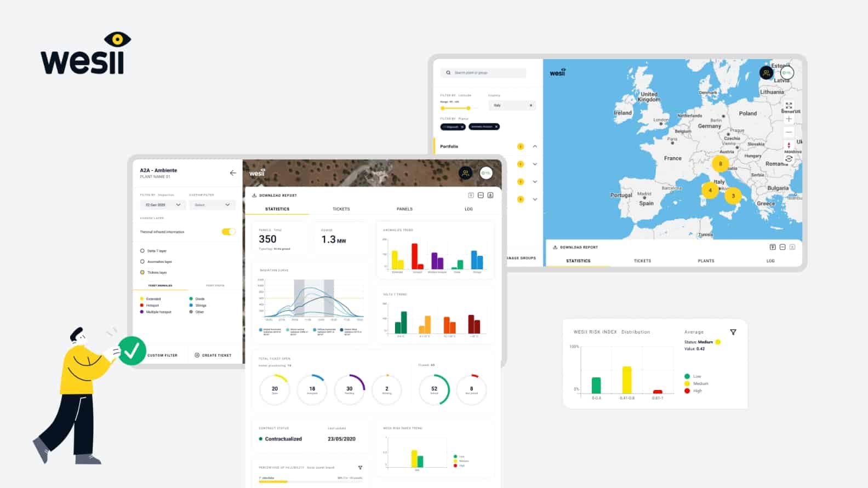868x488 pixels.
Task: Click Download Report in the map window
Action: click(x=575, y=248)
